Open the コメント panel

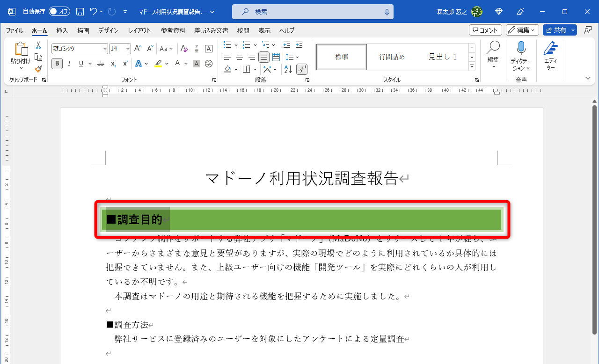tap(485, 30)
